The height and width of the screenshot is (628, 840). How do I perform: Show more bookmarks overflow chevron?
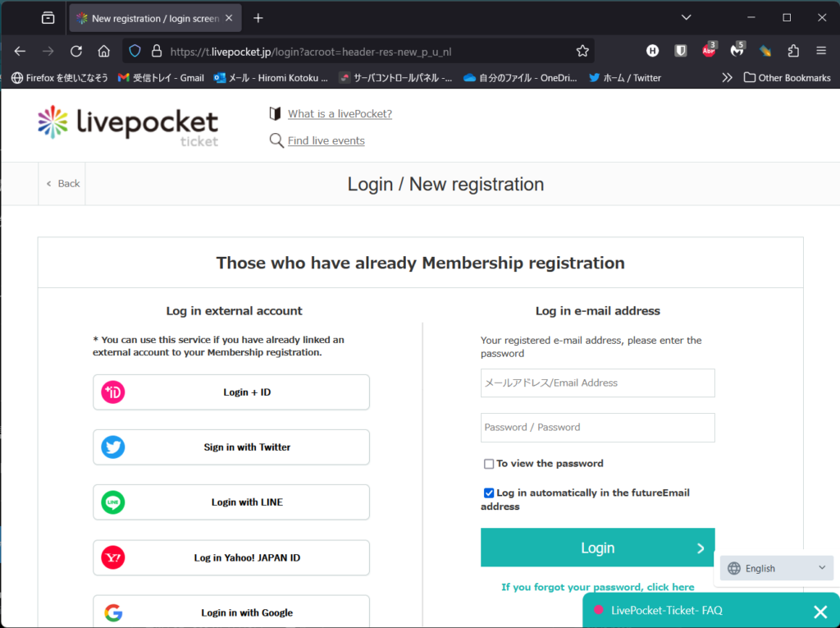pyautogui.click(x=727, y=78)
